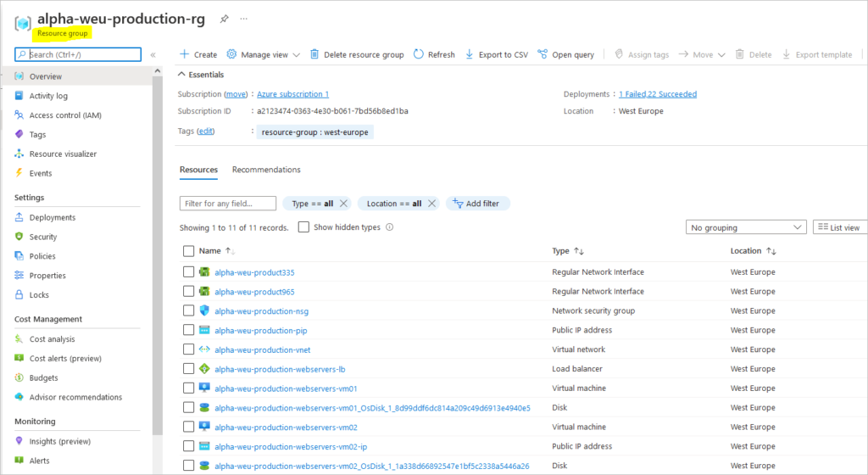
Task: Click the Resource visualizer icon
Action: point(19,154)
